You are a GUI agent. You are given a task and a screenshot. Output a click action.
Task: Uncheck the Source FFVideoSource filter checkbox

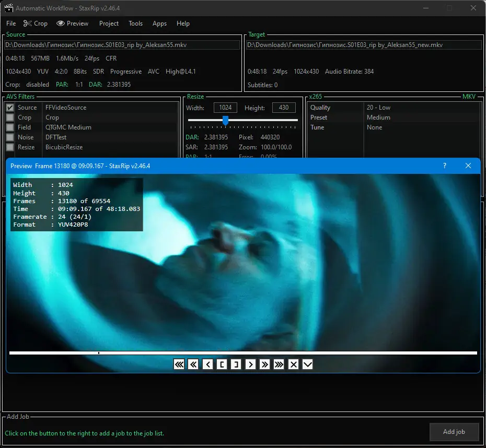point(10,108)
